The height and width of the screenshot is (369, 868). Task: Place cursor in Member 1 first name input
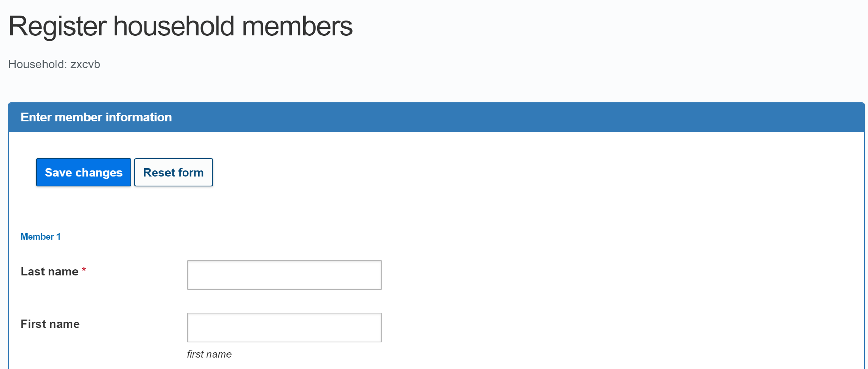coord(284,328)
